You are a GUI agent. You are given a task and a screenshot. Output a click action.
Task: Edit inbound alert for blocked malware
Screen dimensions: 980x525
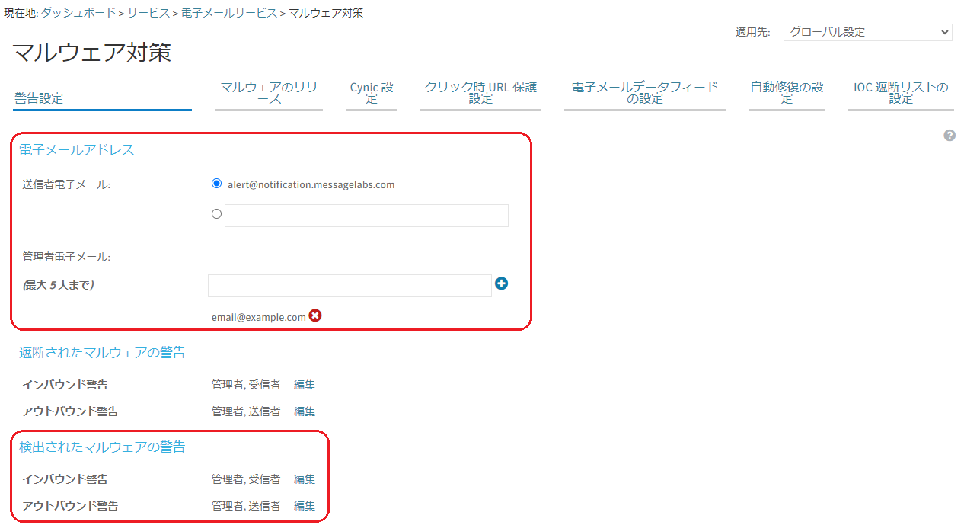(x=305, y=385)
